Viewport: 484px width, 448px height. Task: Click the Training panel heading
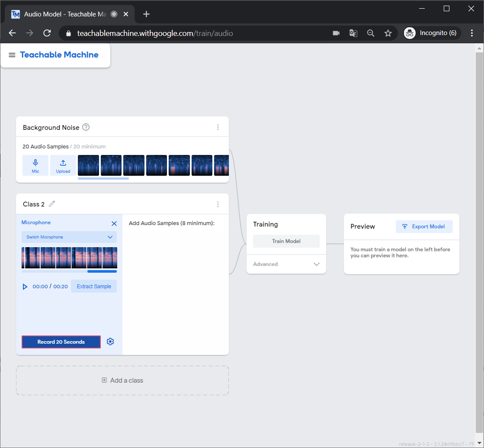[x=266, y=224]
